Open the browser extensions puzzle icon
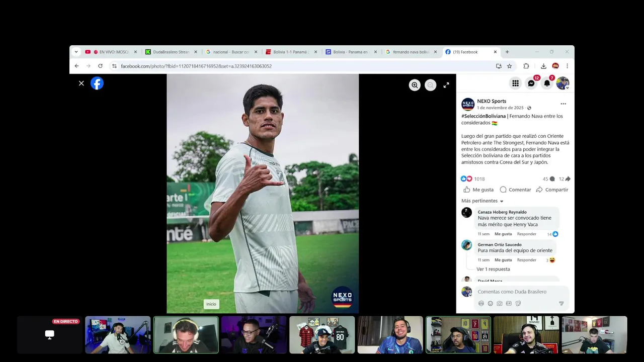 [526, 66]
